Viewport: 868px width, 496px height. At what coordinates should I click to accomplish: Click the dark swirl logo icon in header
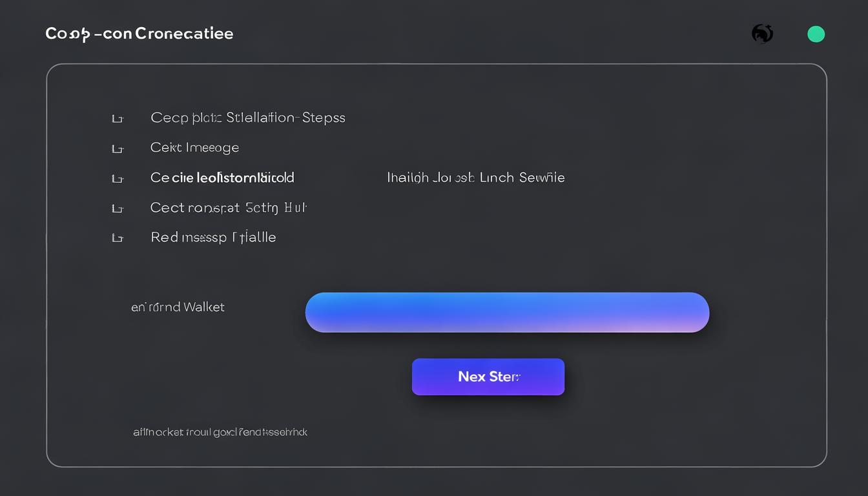763,34
